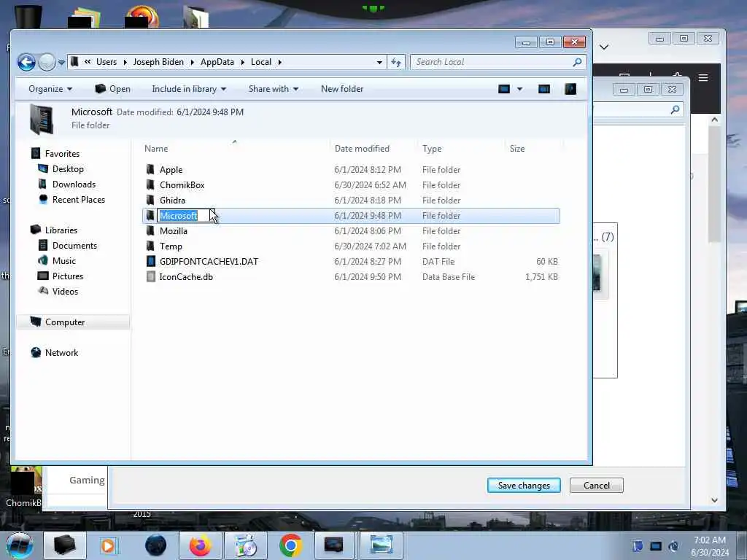
Task: Create a New folder from toolbar
Action: pyautogui.click(x=342, y=89)
